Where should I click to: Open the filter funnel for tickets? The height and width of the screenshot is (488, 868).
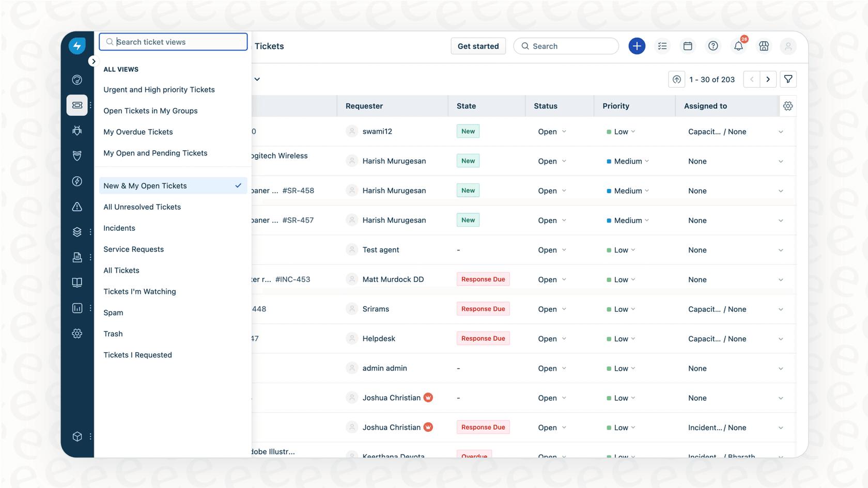point(788,79)
